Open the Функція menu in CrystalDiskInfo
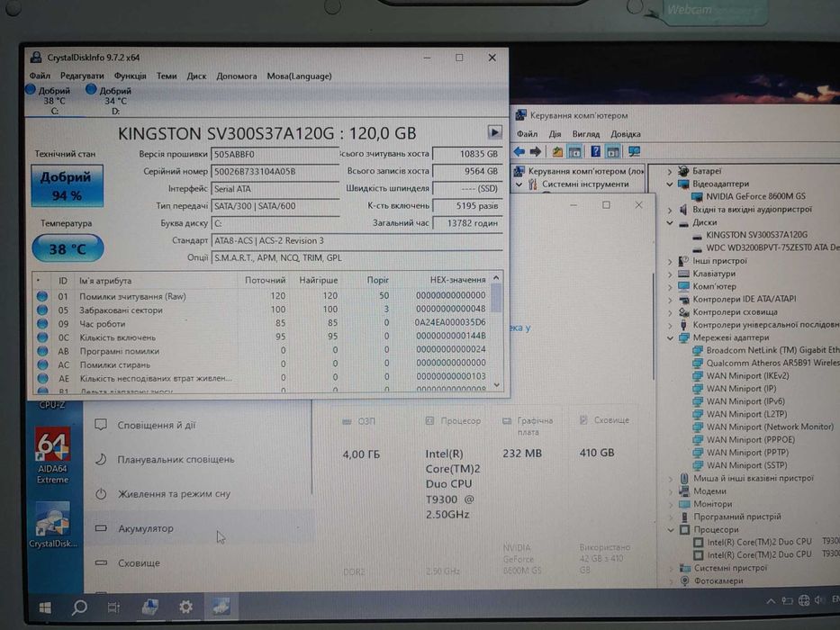This screenshot has height=630, width=840. point(131,76)
